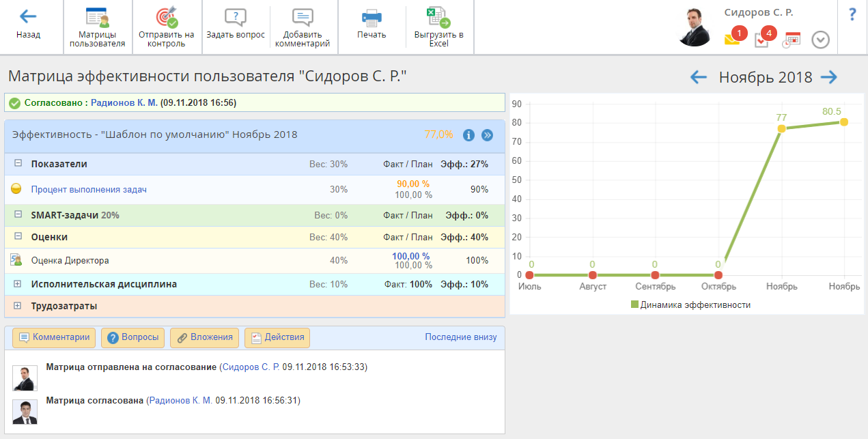
Task: Open the Процент выполнения задач link
Action: click(x=89, y=190)
